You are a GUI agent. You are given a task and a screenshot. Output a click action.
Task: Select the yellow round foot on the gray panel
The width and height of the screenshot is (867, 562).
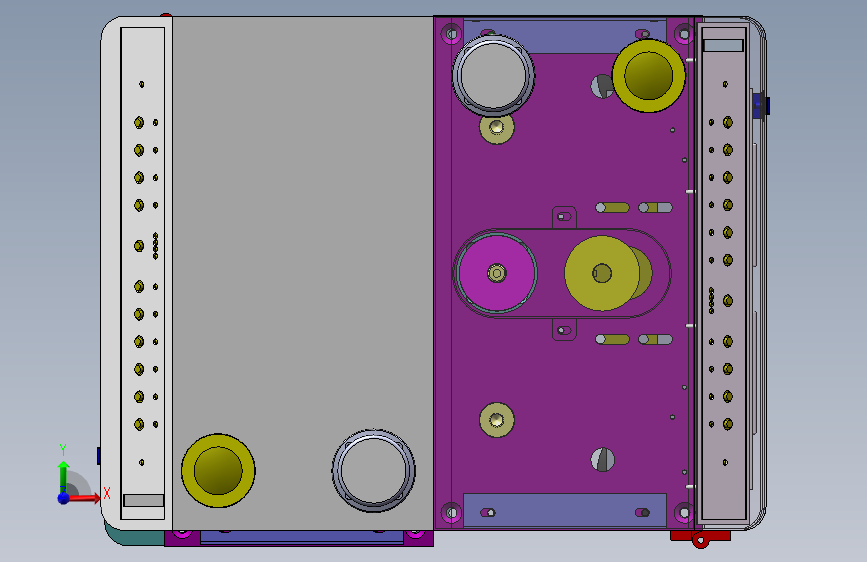click(218, 470)
